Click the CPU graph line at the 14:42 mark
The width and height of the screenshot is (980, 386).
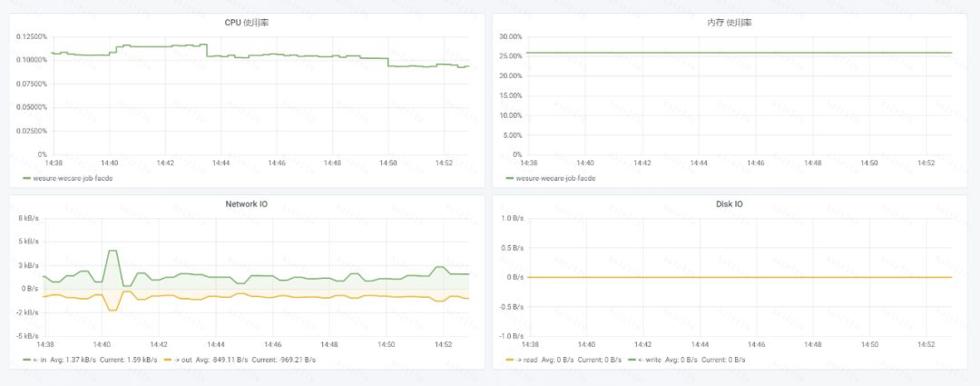164,46
